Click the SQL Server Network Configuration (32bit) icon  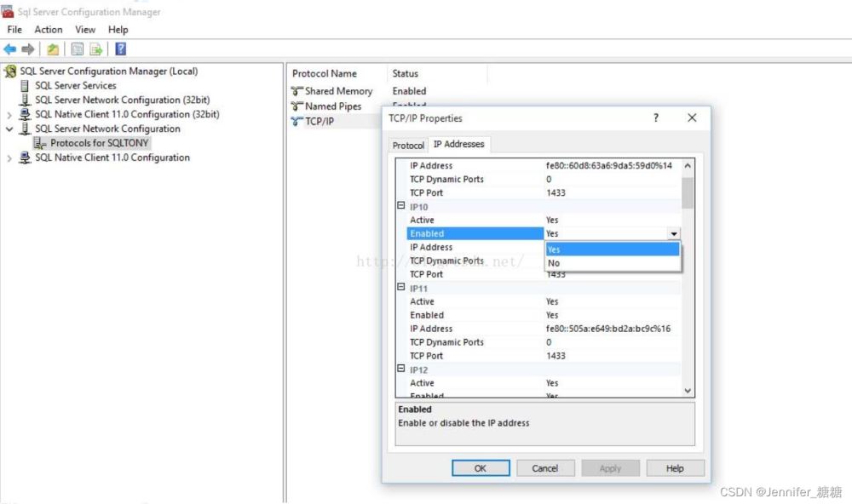pyautogui.click(x=25, y=100)
